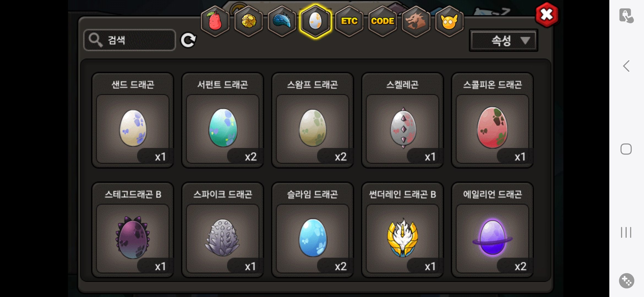This screenshot has width=644, height=297.
Task: Close the inventory with red X
Action: coord(547,15)
